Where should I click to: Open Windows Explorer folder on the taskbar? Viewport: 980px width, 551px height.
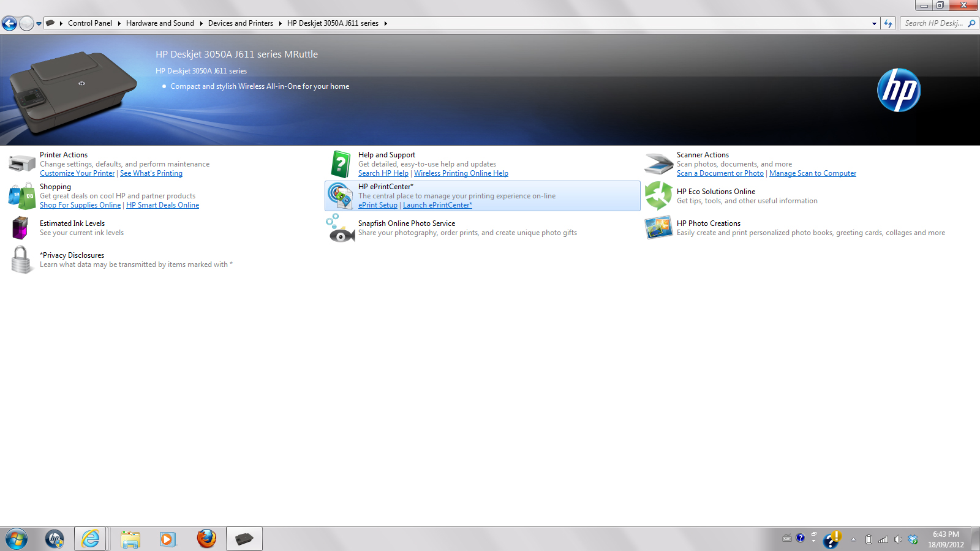(130, 539)
